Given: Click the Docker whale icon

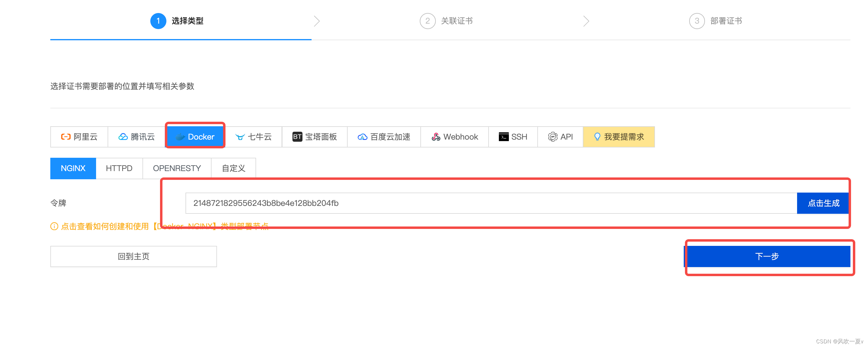Looking at the screenshot, I should pyautogui.click(x=180, y=137).
